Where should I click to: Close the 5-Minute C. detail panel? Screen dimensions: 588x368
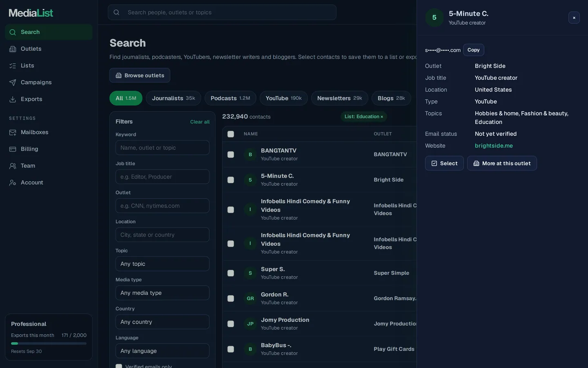pos(574,18)
